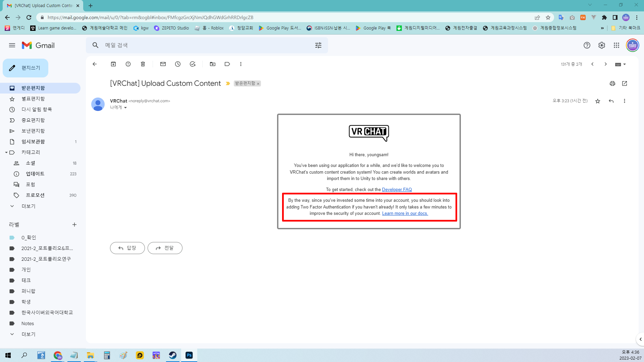
Task: Click 전달 forward button
Action: (x=165, y=248)
